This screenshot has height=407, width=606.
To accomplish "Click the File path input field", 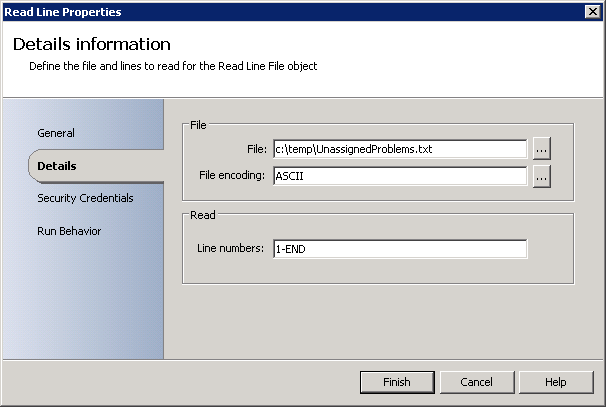I will pyautogui.click(x=399, y=149).
